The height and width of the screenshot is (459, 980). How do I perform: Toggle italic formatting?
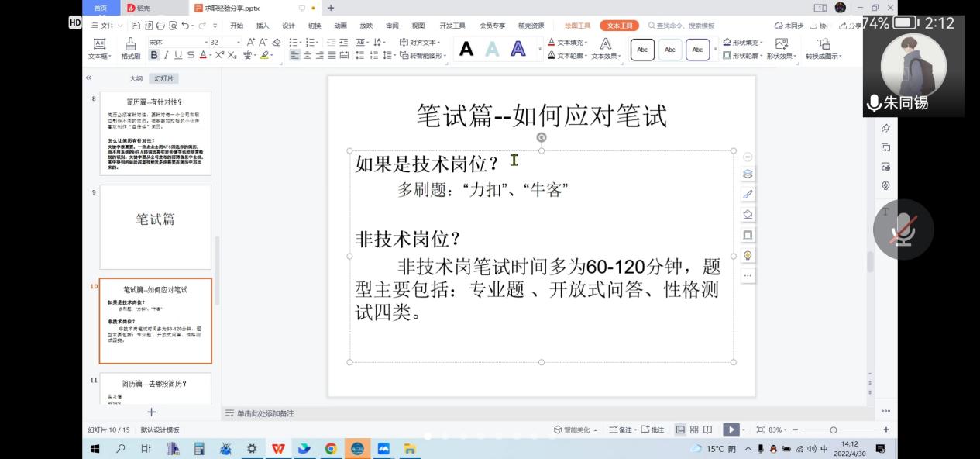pos(166,55)
